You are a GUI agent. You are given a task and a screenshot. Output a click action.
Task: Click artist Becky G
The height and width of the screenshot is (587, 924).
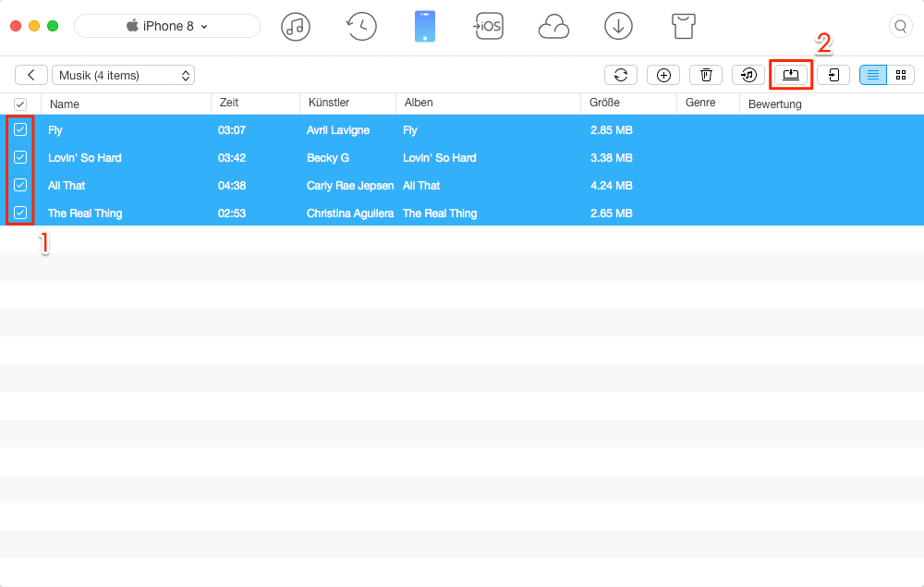click(328, 158)
